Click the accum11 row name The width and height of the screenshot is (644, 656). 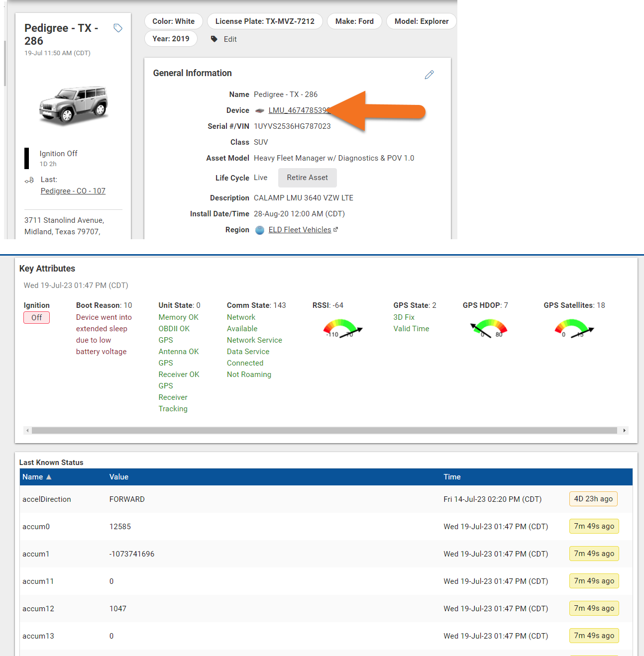click(x=38, y=581)
